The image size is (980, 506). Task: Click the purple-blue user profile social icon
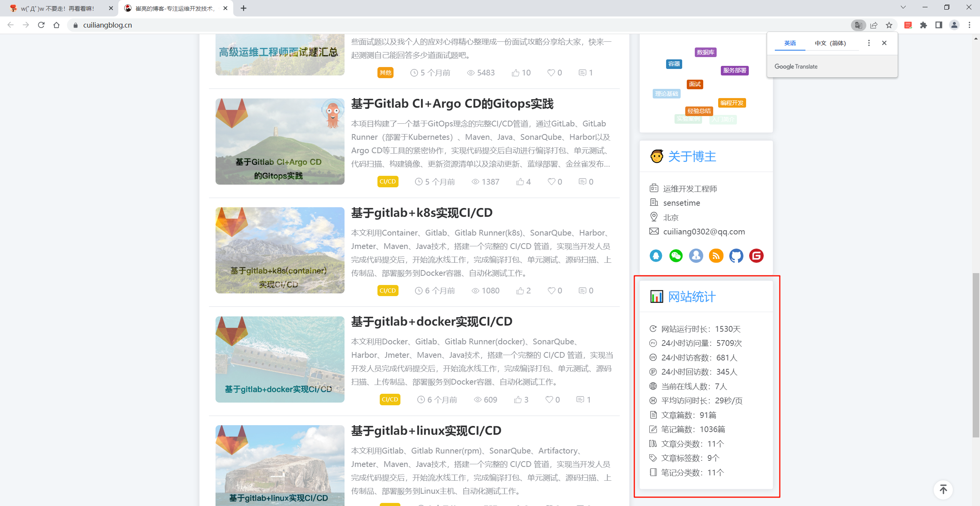696,255
